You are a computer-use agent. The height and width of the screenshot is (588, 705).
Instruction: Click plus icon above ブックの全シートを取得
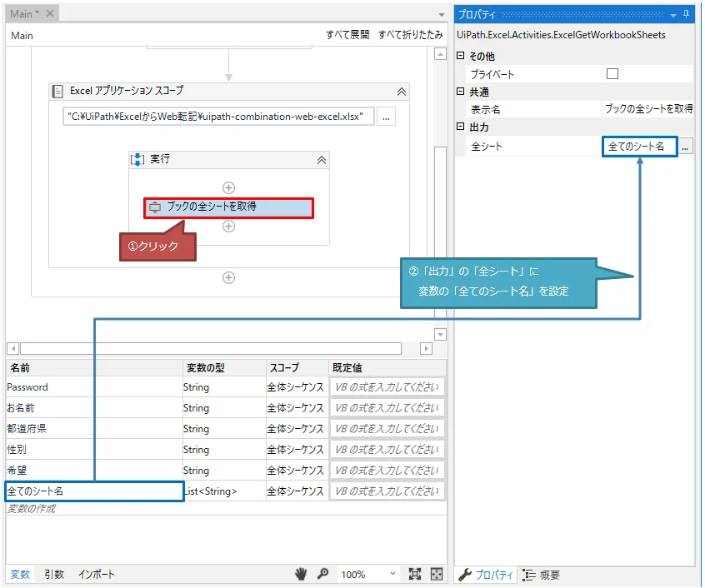click(x=229, y=188)
